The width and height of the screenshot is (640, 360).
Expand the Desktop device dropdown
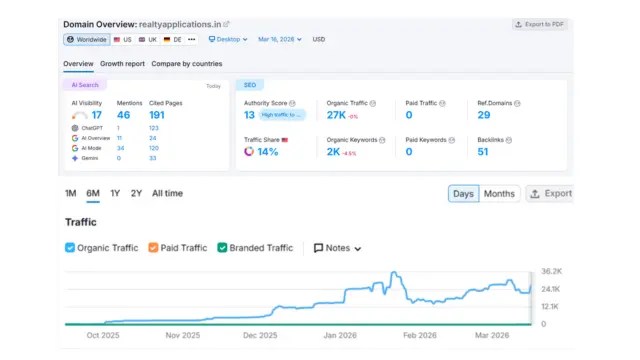point(228,40)
